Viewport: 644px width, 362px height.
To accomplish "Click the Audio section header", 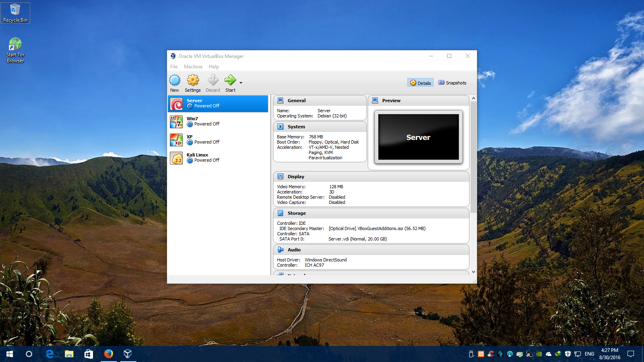I will pyautogui.click(x=371, y=250).
